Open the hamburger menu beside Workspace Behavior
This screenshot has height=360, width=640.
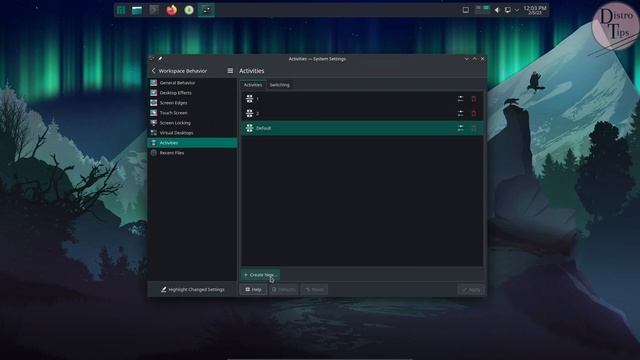coord(230,71)
